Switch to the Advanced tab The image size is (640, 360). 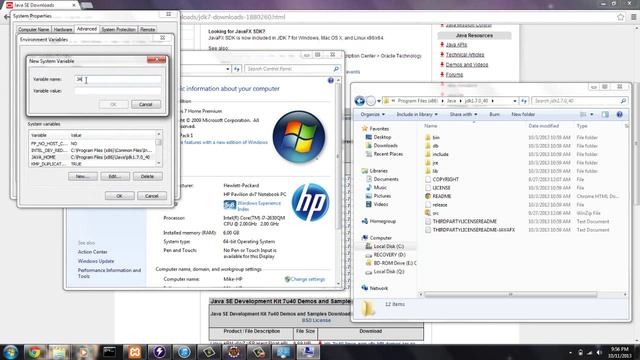[87, 29]
